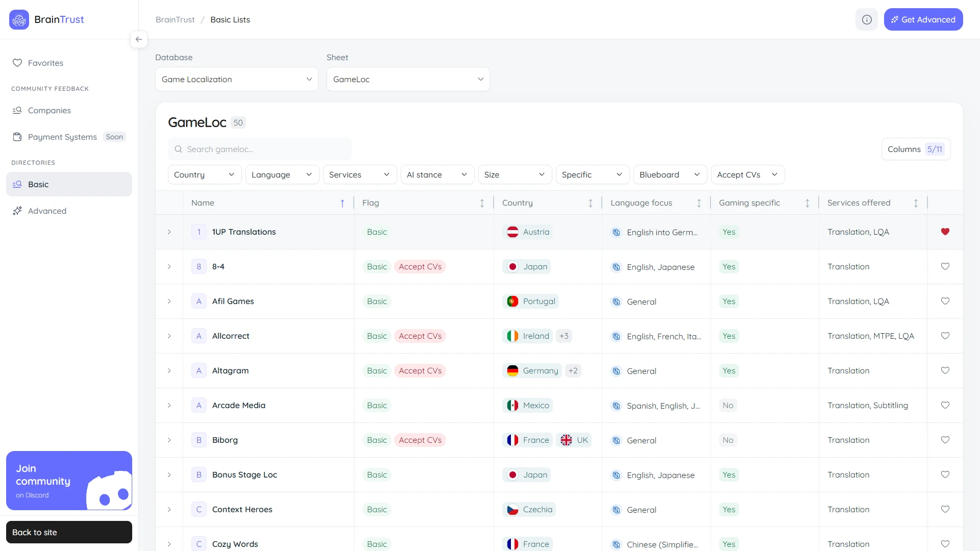Click the BrainTrust brain logo icon
This screenshot has width=980, height=551.
pos(19,19)
